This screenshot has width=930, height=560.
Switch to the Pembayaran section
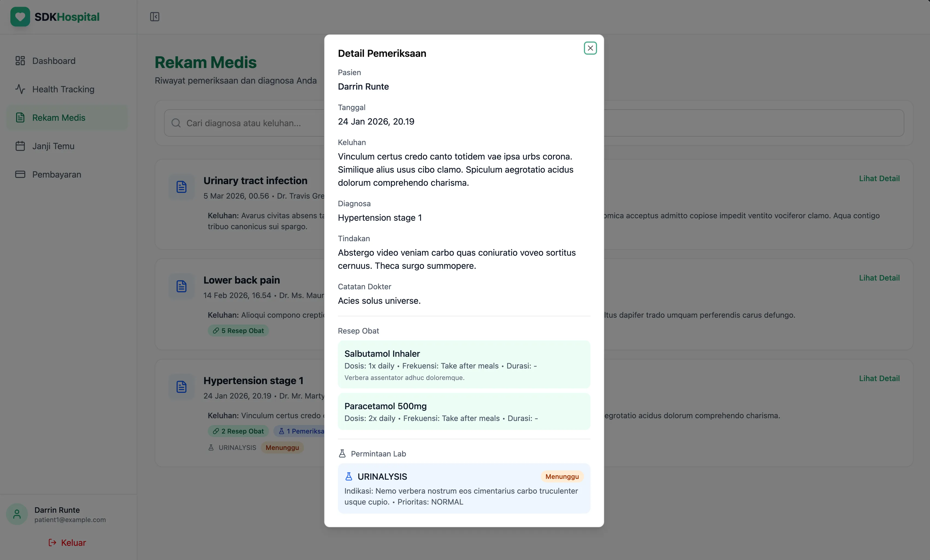(x=57, y=174)
